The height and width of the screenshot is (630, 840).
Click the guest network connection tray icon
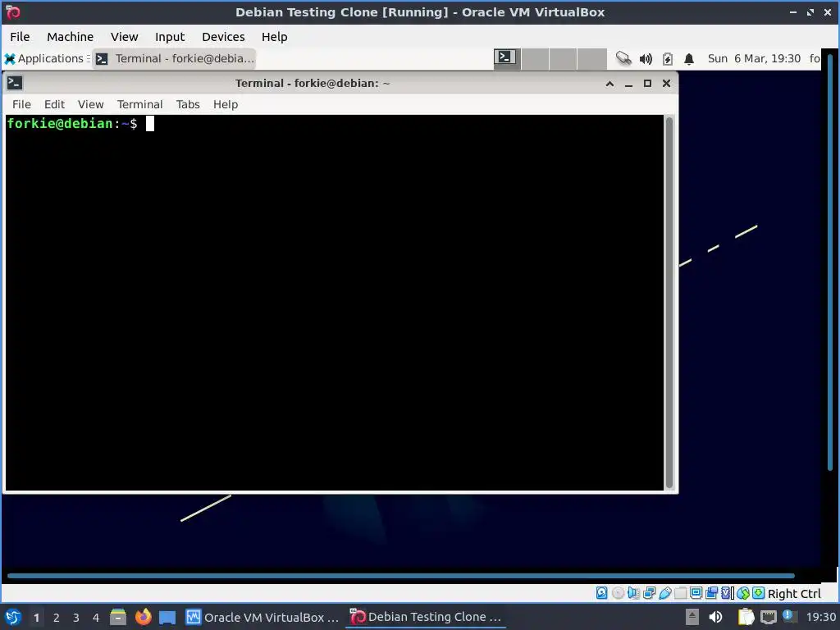click(x=623, y=58)
